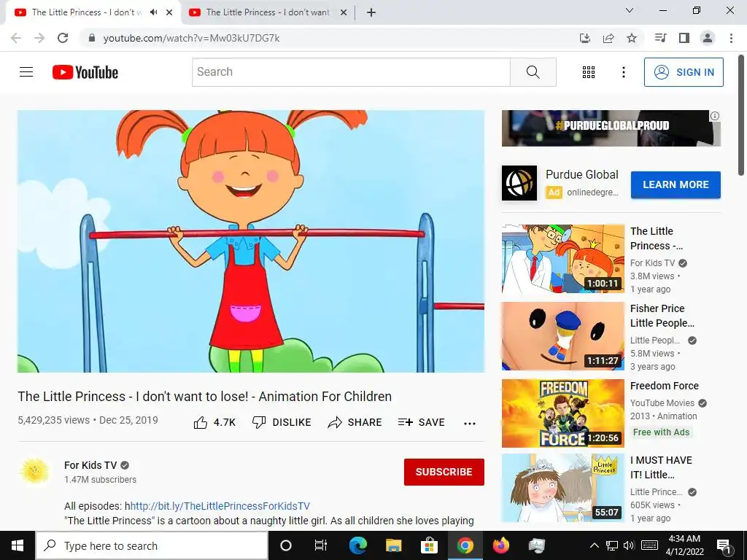This screenshot has width=747, height=560.
Task: View site info via lock icon
Action: click(x=92, y=38)
